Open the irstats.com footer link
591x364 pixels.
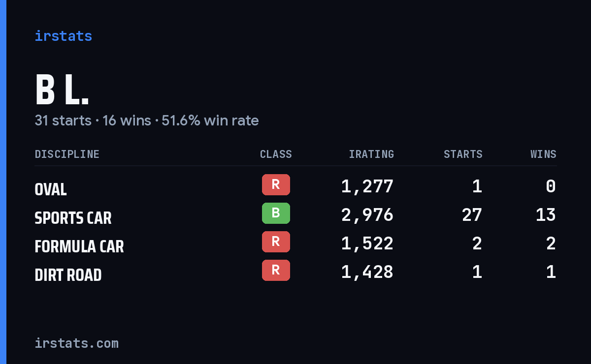click(x=76, y=343)
